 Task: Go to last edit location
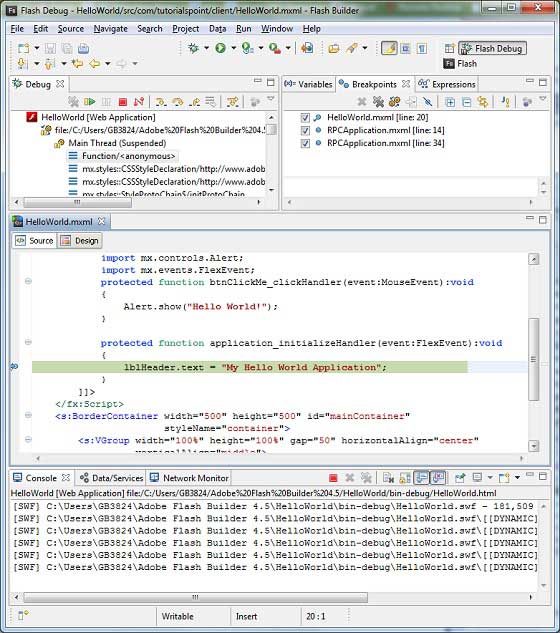[x=77, y=63]
